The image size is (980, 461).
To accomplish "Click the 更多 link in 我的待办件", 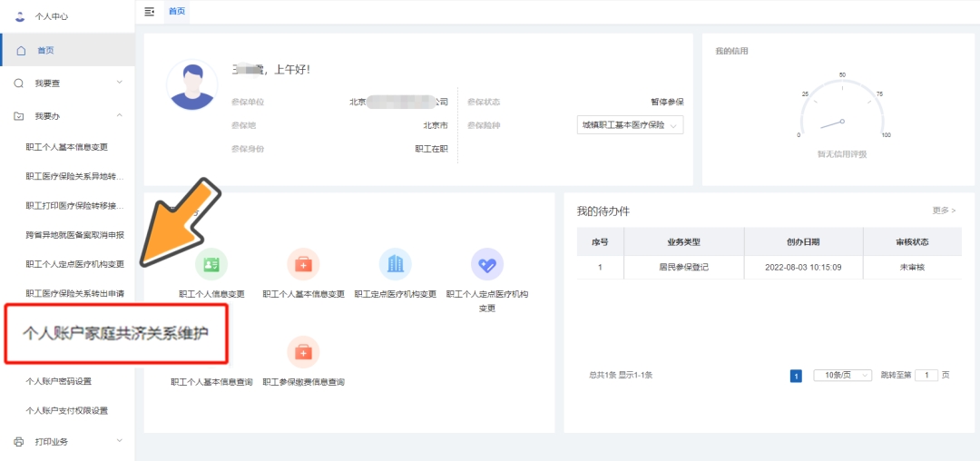I will click(944, 211).
